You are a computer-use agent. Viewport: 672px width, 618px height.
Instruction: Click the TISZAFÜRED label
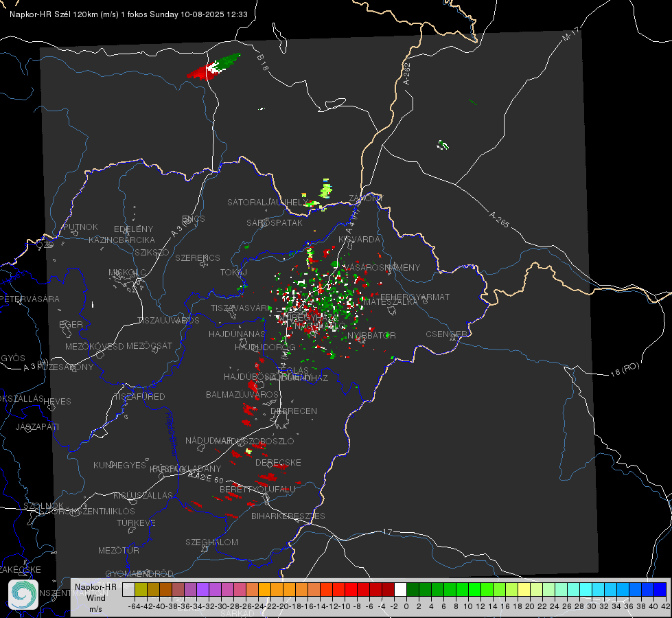(x=140, y=396)
